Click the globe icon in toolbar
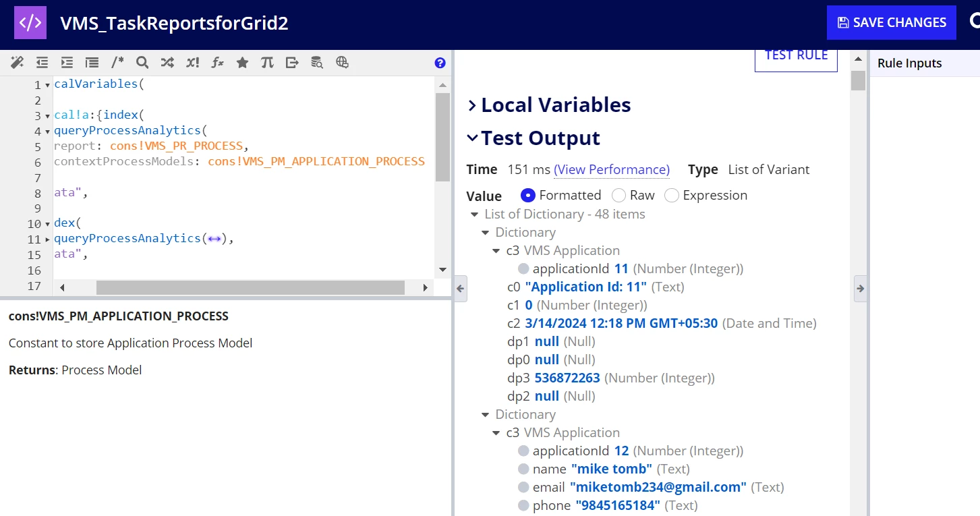 click(342, 63)
